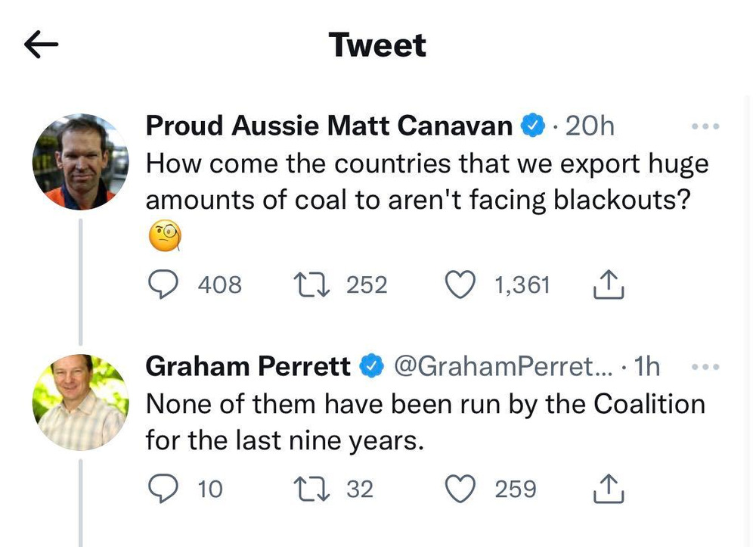Click the 1h timestamp on Perrett's reply

[648, 367]
